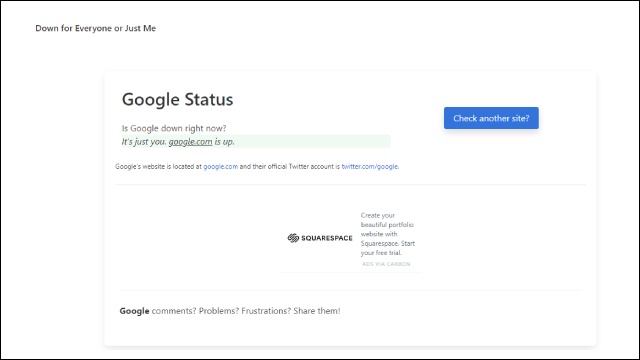Open the google.com link in site location sentence

click(220, 167)
